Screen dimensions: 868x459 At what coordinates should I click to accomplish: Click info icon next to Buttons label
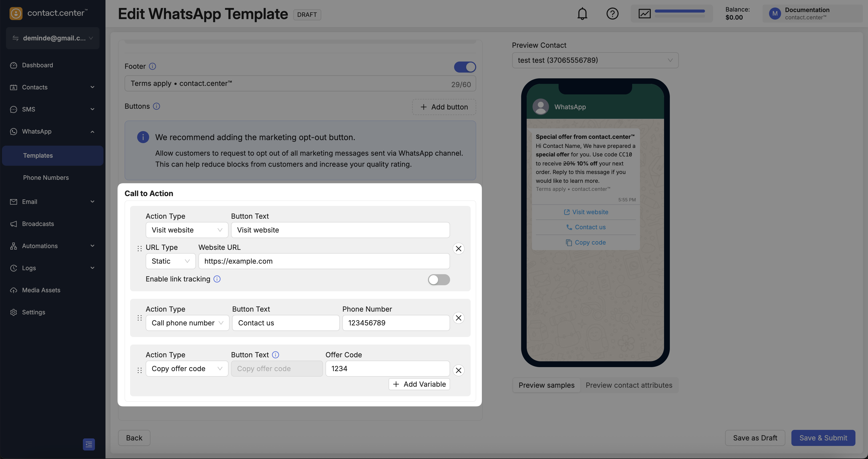pyautogui.click(x=156, y=106)
